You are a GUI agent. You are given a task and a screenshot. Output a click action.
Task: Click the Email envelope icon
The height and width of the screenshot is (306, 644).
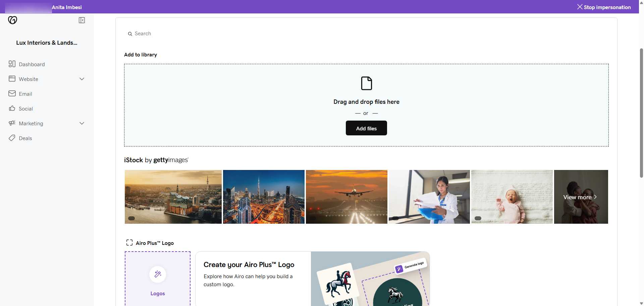pos(12,93)
